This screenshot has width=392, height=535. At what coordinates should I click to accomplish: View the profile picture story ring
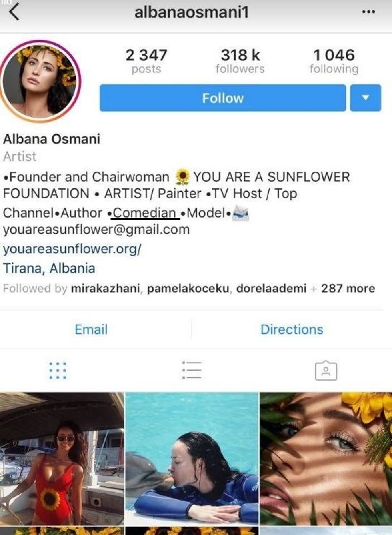coord(41,81)
